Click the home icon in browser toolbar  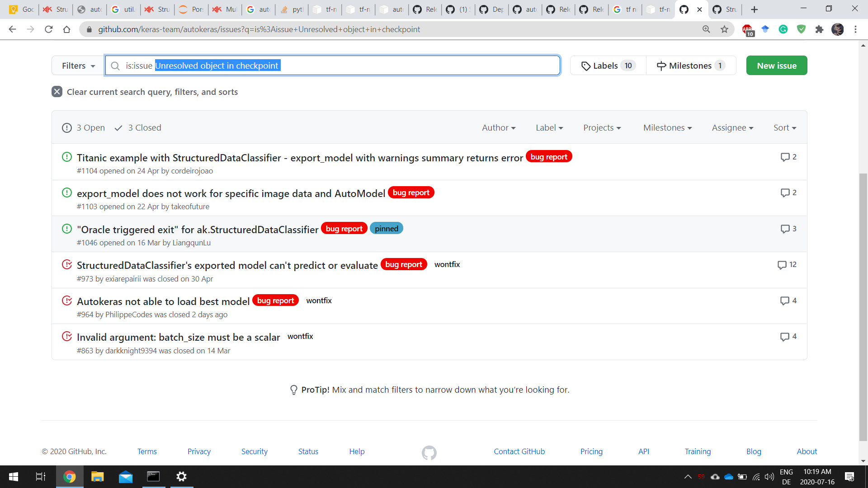(67, 29)
